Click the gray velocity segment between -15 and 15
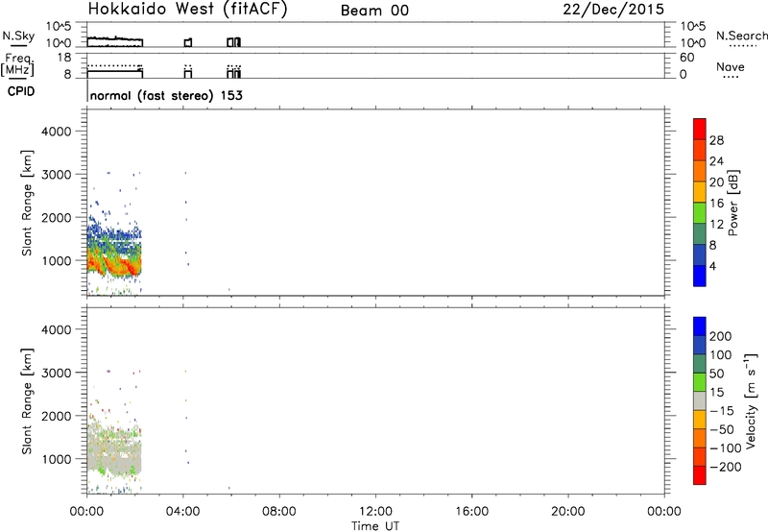This screenshot has width=768, height=532. (x=700, y=400)
